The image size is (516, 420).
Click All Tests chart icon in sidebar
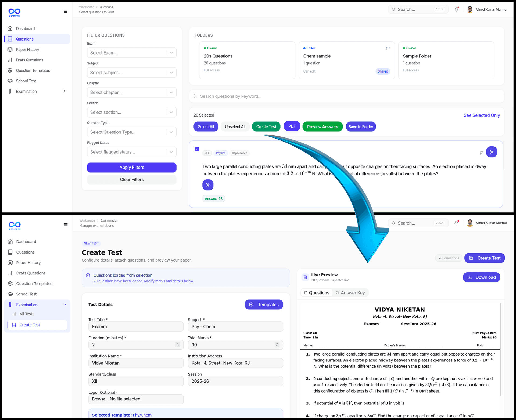(14, 314)
